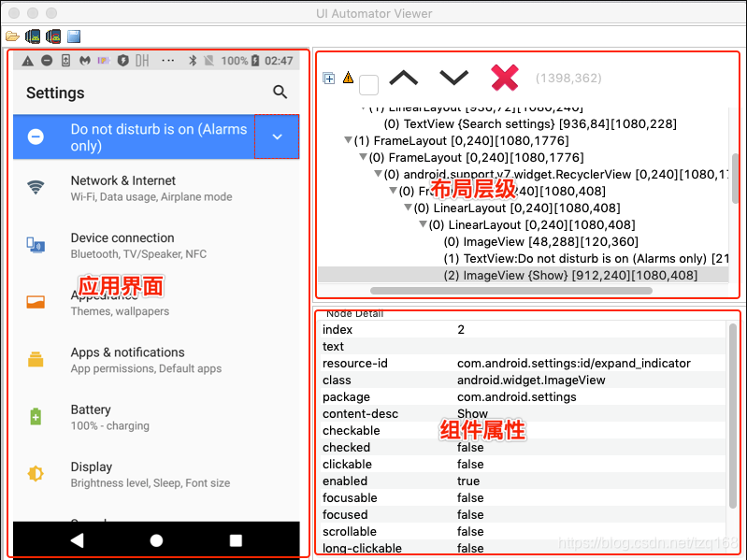Click the up arrow in hierarchy toolbar
747x560 pixels.
click(404, 78)
